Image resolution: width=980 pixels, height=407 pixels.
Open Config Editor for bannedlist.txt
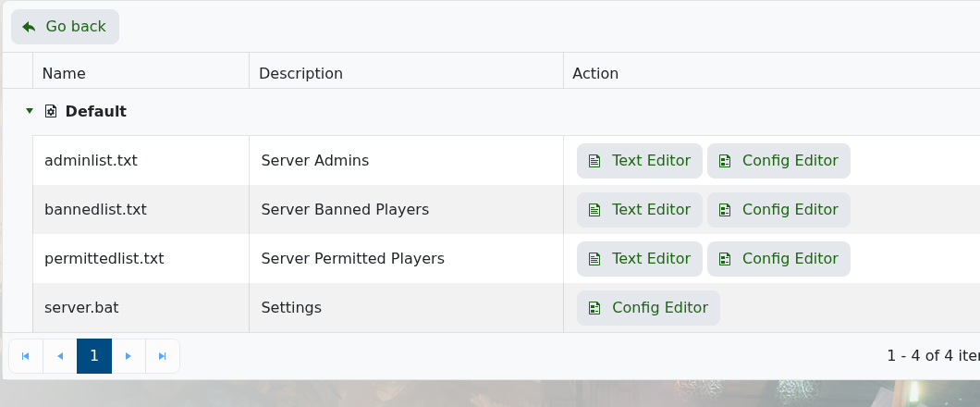tap(778, 209)
